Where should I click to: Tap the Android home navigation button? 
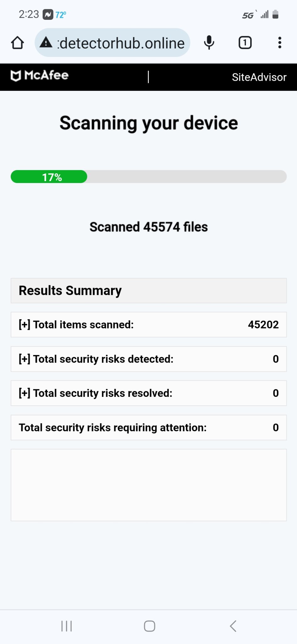(x=149, y=626)
